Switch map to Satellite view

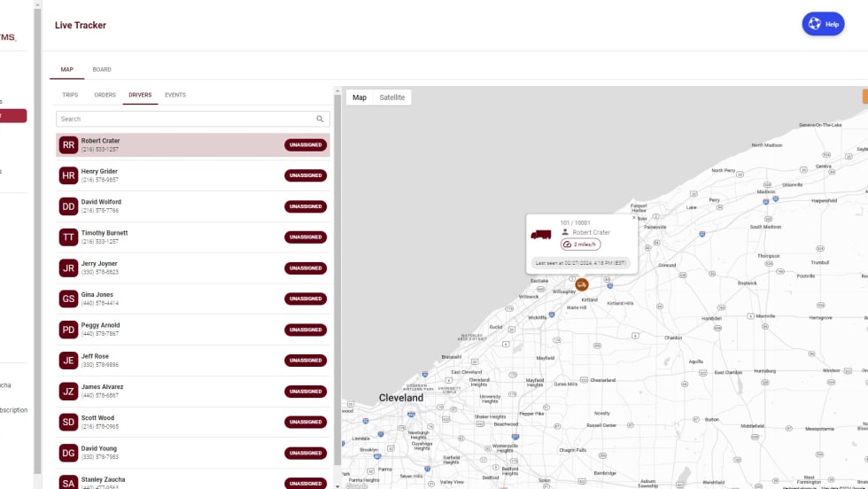click(392, 97)
